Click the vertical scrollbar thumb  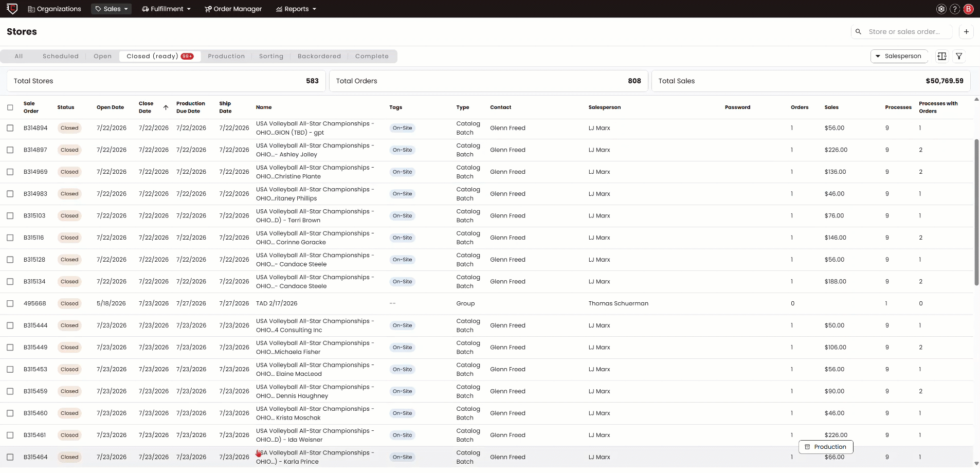click(x=976, y=212)
